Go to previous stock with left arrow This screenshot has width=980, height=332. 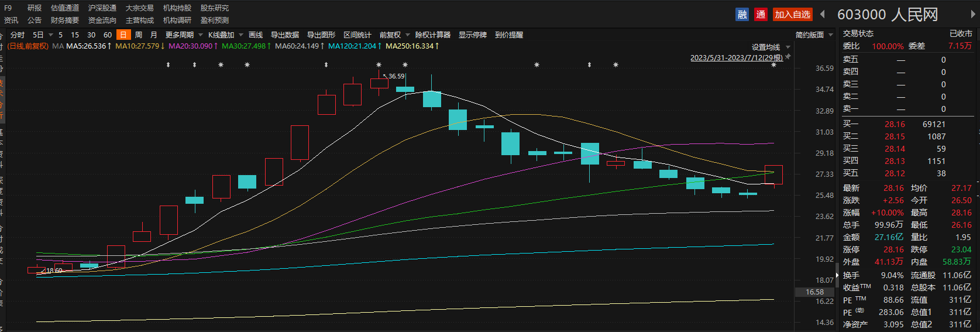823,15
